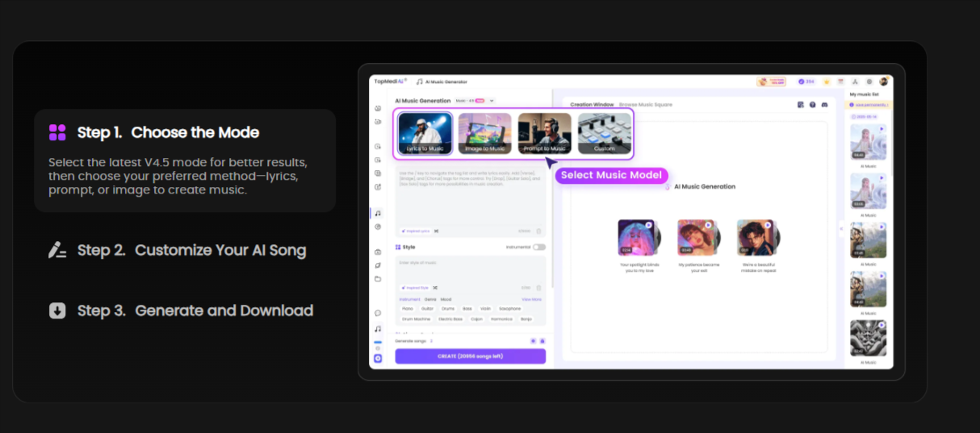Screen dimensions: 980x433
Task: Switch to the Mood tag tab
Action: coord(446,299)
